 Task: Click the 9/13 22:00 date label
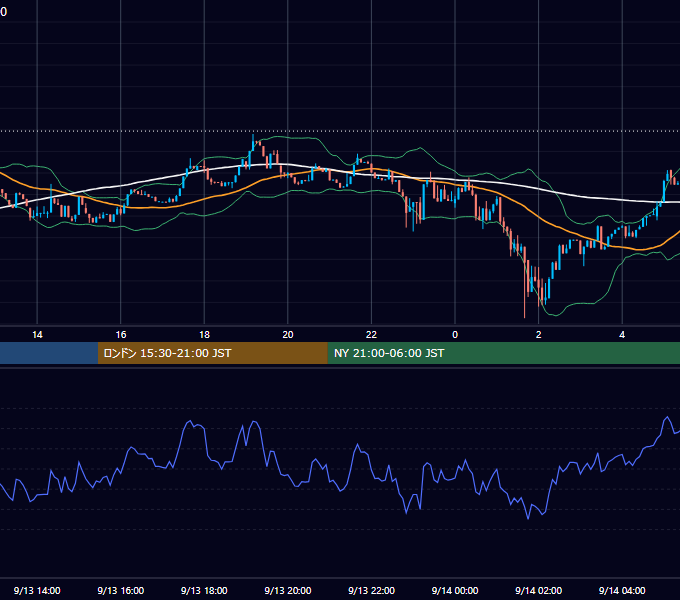point(371,590)
